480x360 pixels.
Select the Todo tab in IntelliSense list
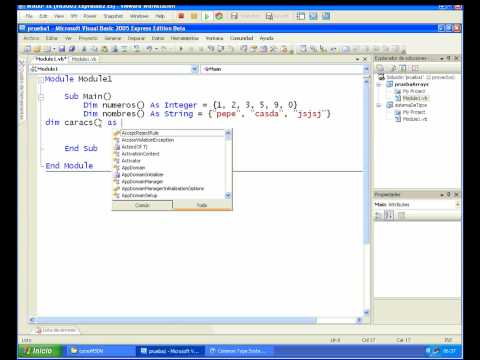(x=202, y=205)
